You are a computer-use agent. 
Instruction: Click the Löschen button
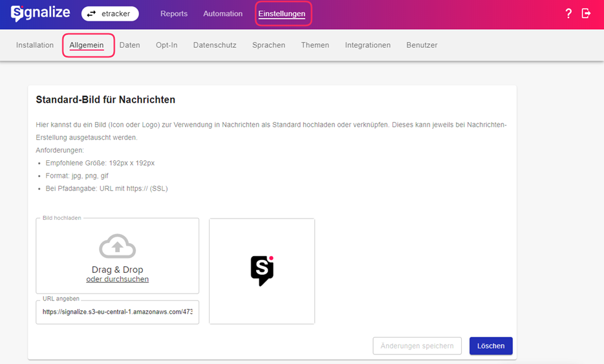[x=491, y=346]
